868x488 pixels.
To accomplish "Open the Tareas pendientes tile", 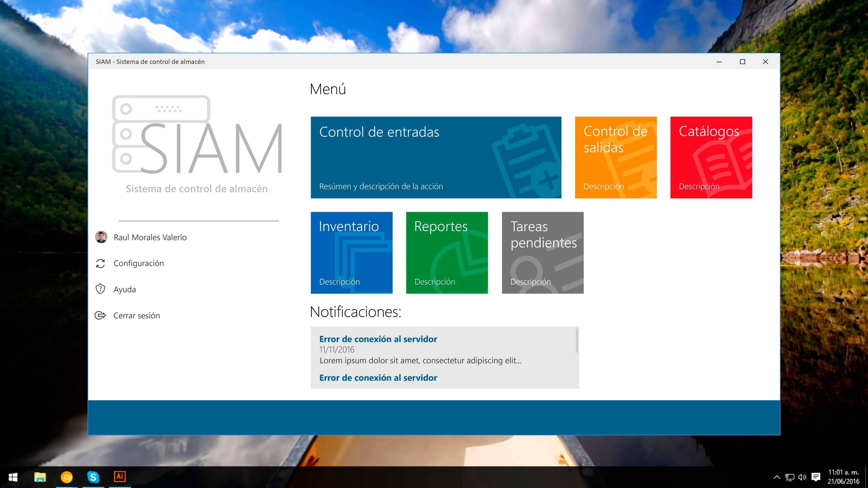I will click(x=543, y=252).
